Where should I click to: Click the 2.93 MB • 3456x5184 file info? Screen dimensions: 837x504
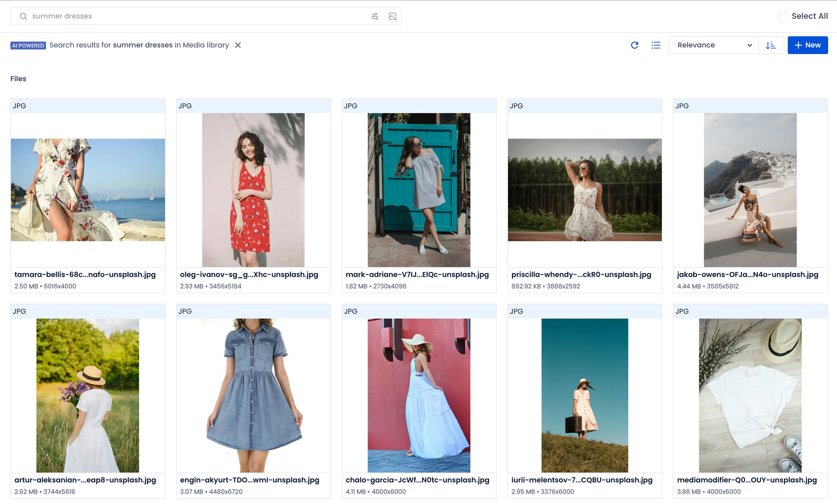(211, 286)
